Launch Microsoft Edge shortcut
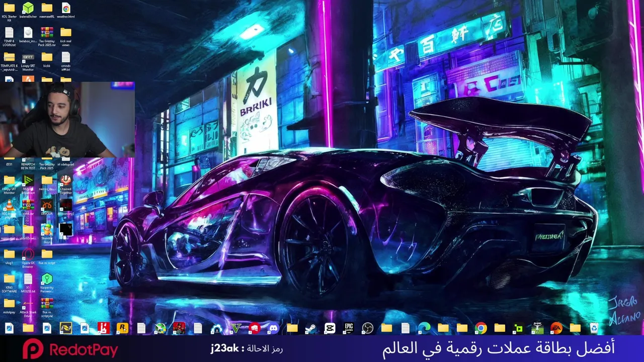The width and height of the screenshot is (644, 362). click(424, 328)
